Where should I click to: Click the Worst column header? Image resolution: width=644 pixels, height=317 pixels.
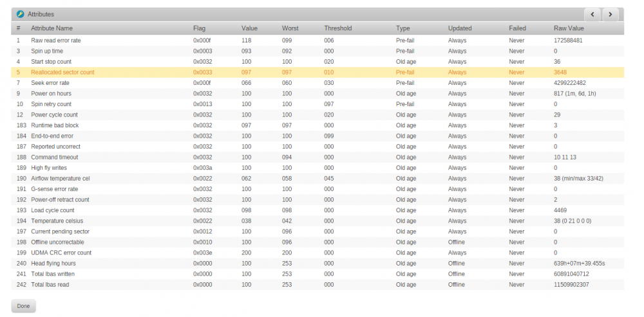coord(290,28)
